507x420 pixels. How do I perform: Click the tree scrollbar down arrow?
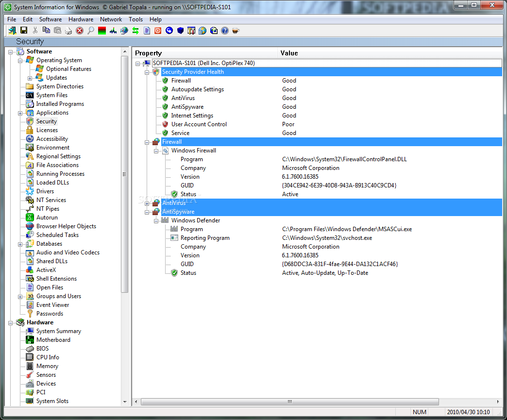(125, 402)
